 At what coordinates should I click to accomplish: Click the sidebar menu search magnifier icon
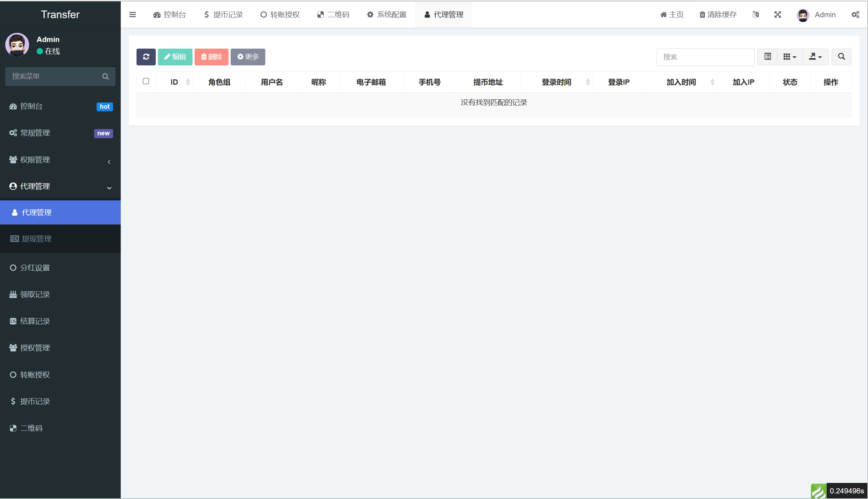[105, 76]
